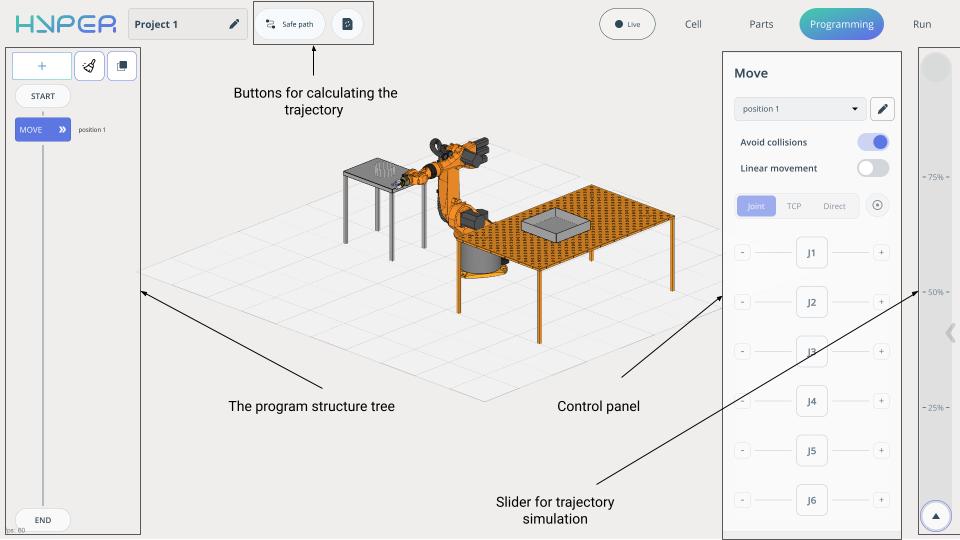The width and height of the screenshot is (960, 540).
Task: Click the duplicate step icon in program tree
Action: [121, 66]
